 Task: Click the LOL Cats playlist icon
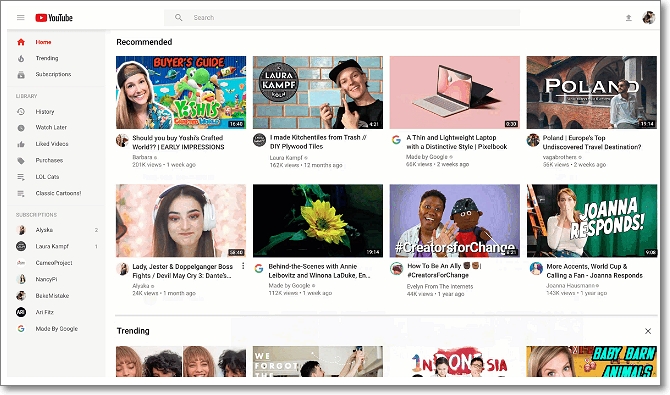21,177
